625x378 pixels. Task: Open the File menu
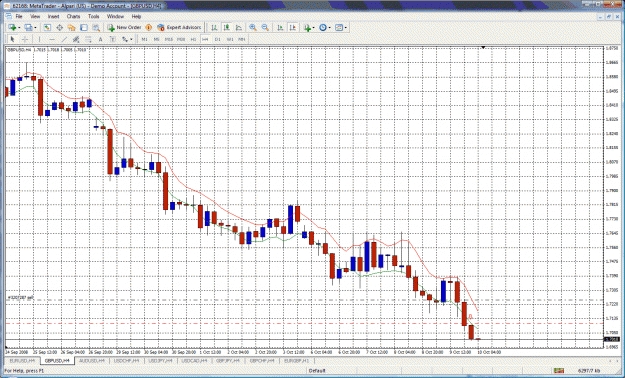(19, 16)
